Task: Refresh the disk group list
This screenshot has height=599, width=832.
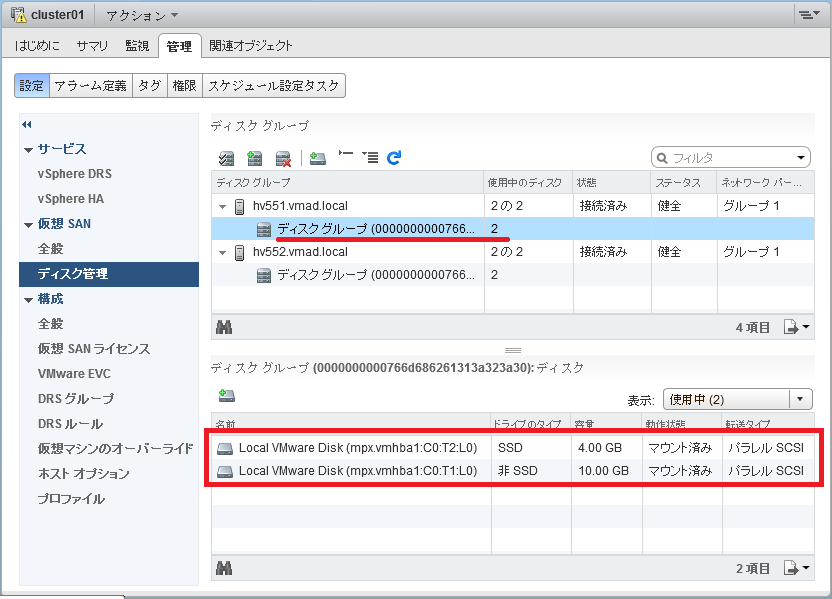Action: [x=394, y=158]
